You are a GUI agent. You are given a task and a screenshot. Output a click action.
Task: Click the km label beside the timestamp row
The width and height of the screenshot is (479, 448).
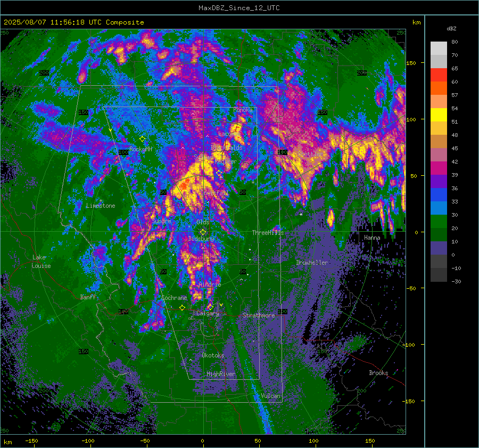click(x=416, y=22)
